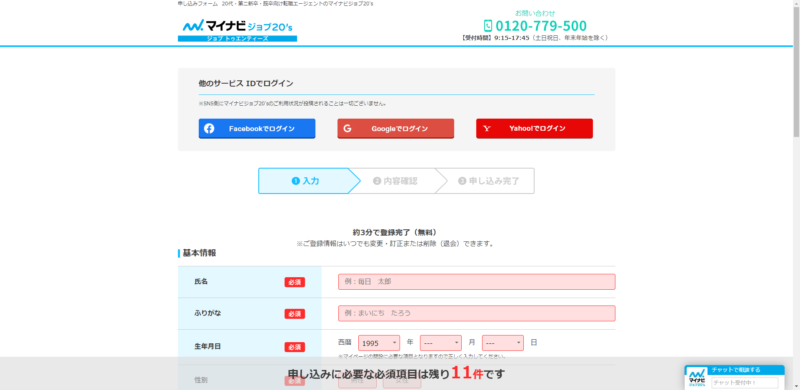Click the 必須 badge next to ふりがな

[x=294, y=313]
